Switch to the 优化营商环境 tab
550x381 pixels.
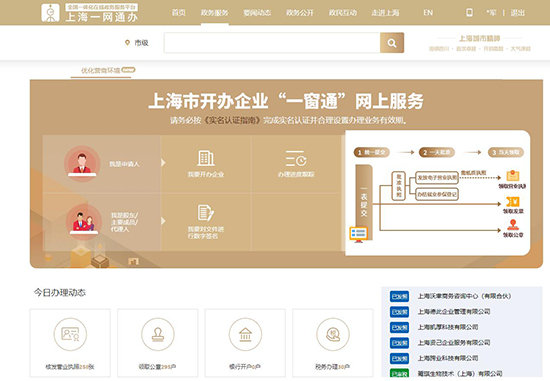click(101, 71)
